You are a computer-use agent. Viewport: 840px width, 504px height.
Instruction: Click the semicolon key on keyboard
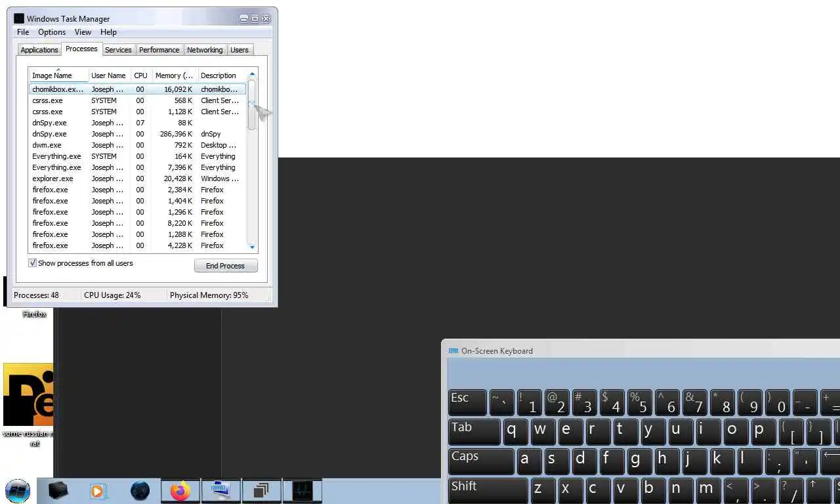776,461
